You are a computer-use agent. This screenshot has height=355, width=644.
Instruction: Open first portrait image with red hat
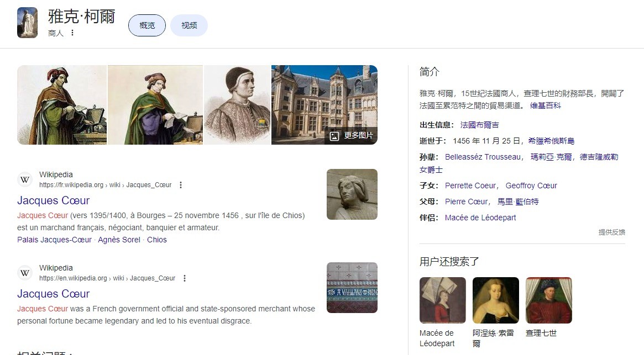pyautogui.click(x=62, y=105)
